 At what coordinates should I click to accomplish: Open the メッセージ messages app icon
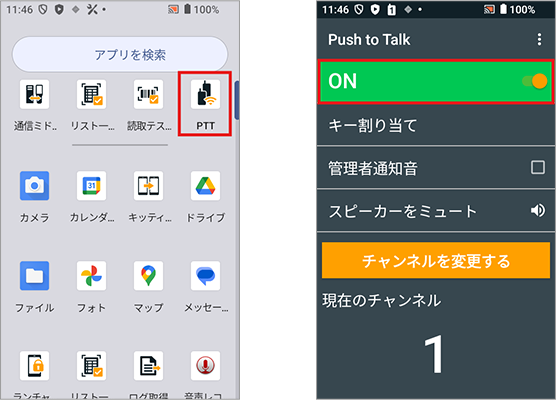(205, 276)
